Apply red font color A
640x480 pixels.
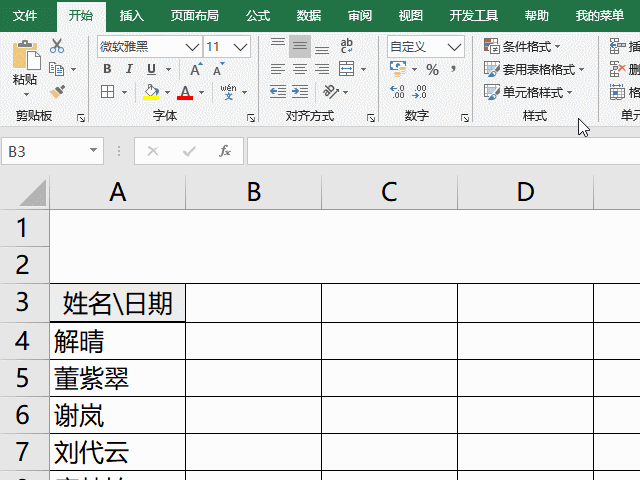pyautogui.click(x=185, y=92)
